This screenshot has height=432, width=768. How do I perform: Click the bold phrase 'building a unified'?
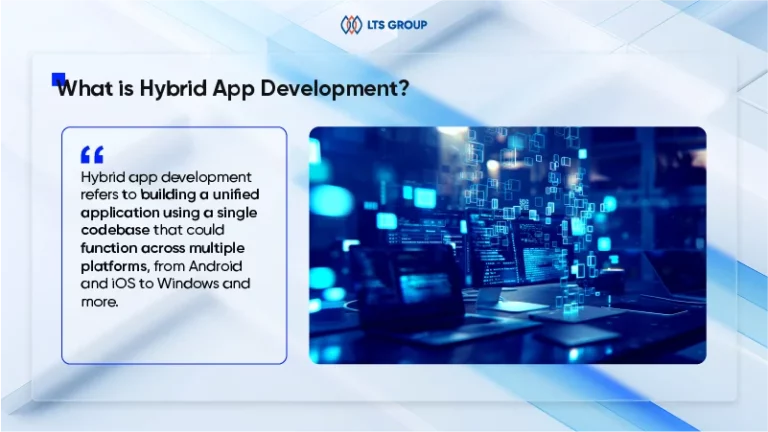(200, 194)
